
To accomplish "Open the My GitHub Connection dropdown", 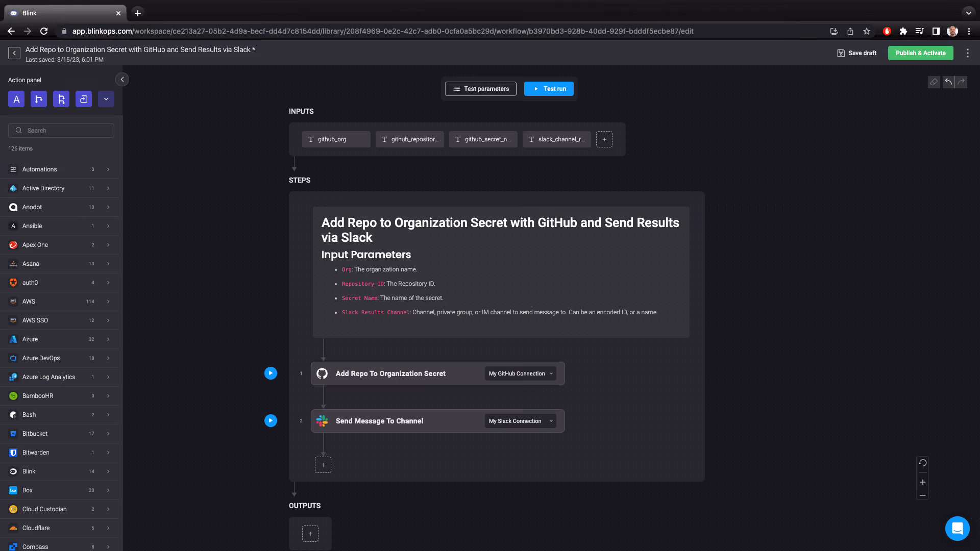I will [x=521, y=373].
